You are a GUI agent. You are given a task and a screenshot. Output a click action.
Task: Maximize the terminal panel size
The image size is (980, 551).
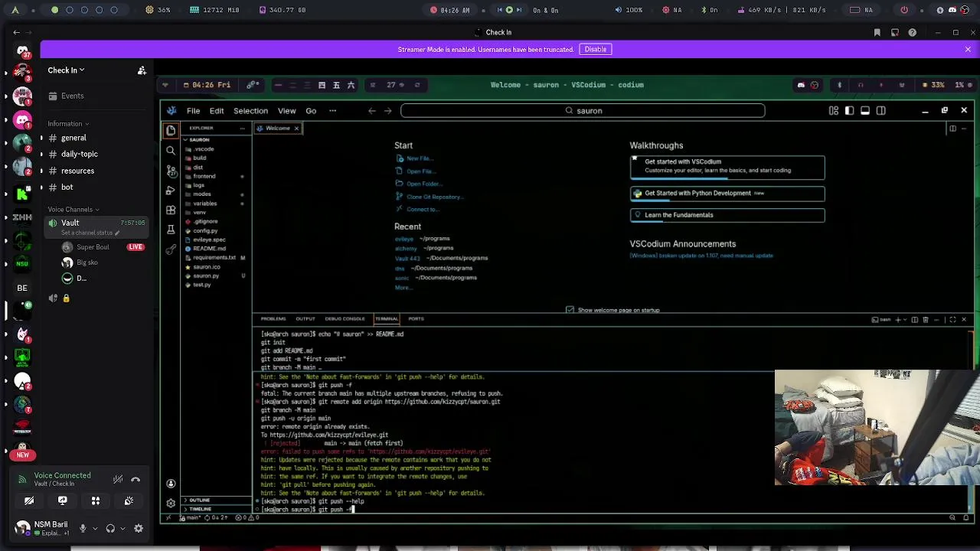click(952, 320)
